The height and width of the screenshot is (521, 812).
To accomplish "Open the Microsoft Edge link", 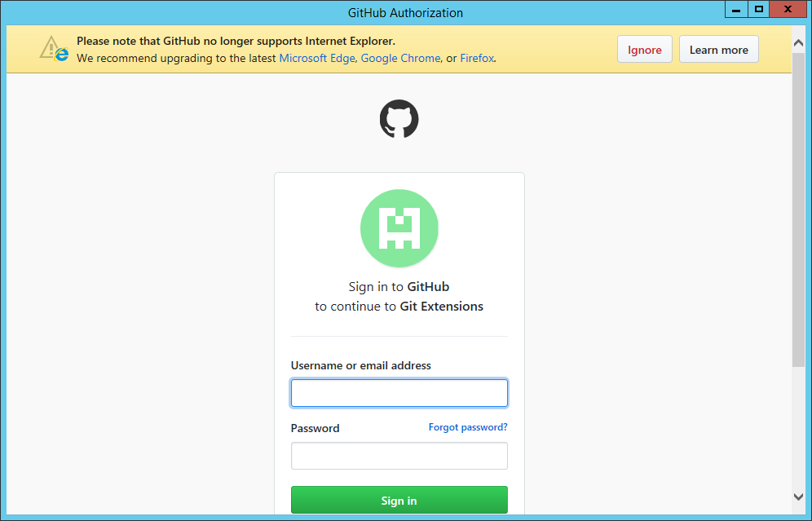I will 316,58.
